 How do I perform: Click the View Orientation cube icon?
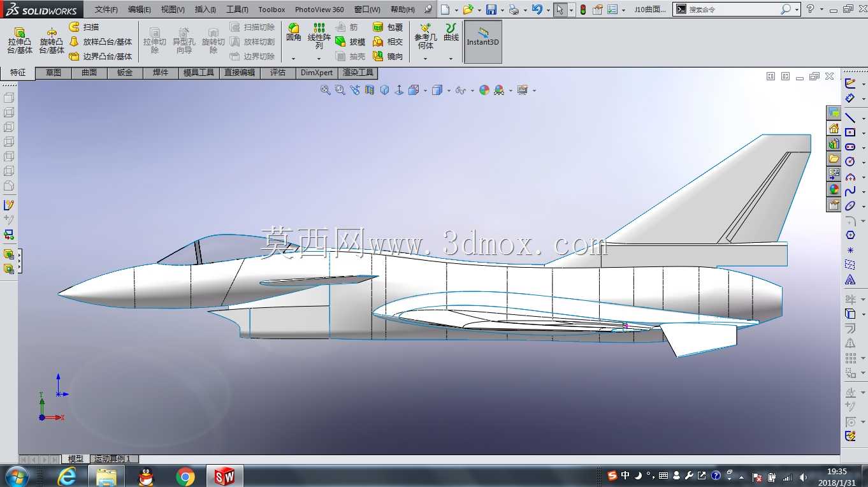click(414, 91)
